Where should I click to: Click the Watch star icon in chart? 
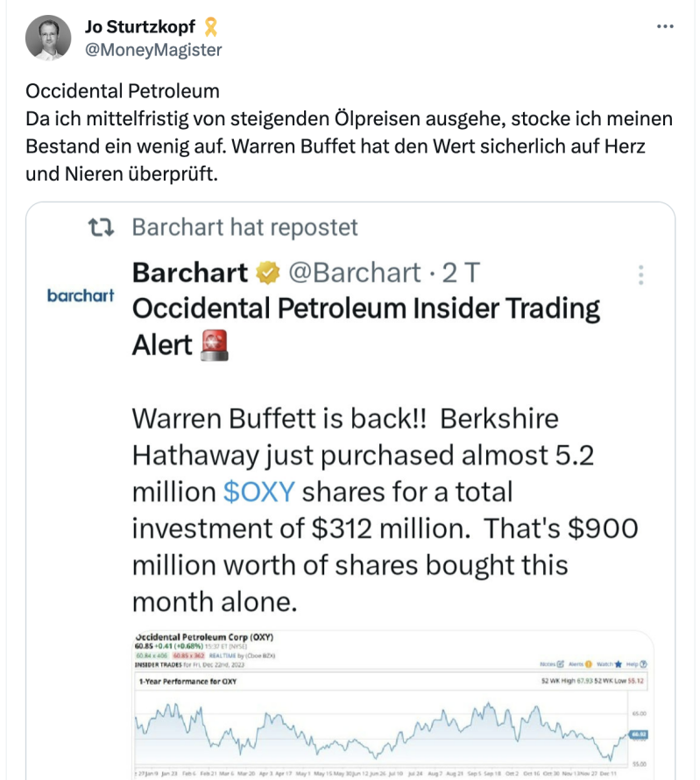620,664
